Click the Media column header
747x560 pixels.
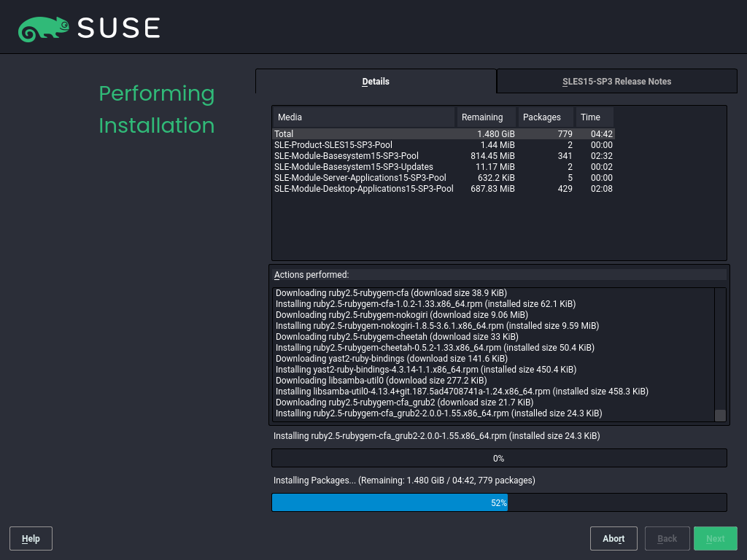click(x=363, y=117)
